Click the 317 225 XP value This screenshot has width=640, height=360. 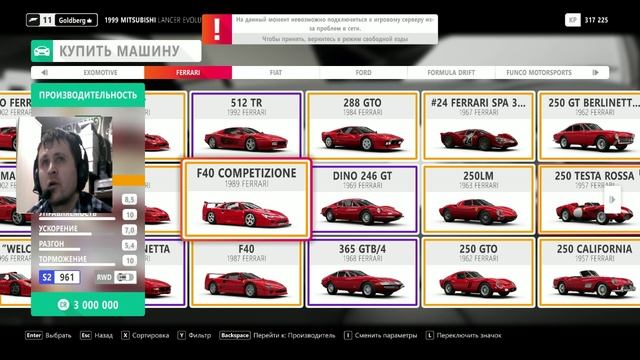tap(596, 20)
